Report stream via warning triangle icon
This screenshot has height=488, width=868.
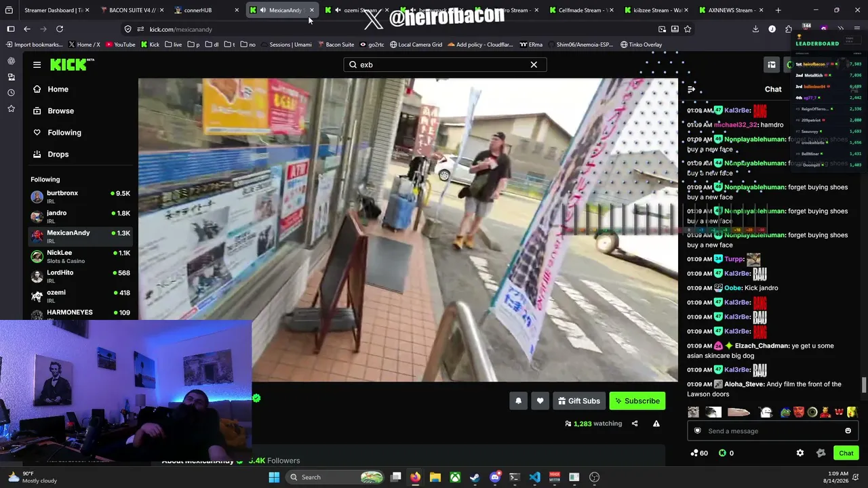tap(656, 424)
